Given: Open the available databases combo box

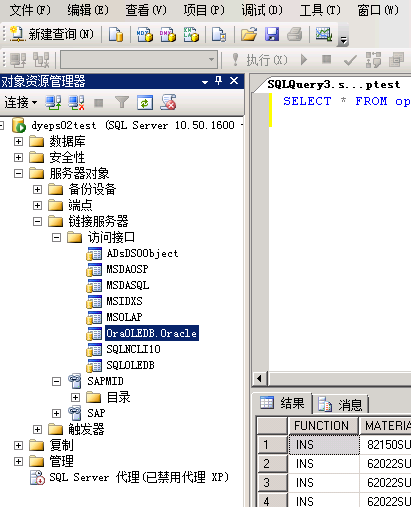Looking at the screenshot, I should pyautogui.click(x=139, y=60).
